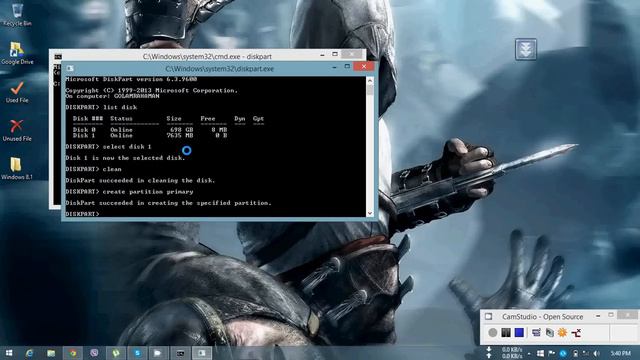Click the network signal tray icon

pos(586,353)
